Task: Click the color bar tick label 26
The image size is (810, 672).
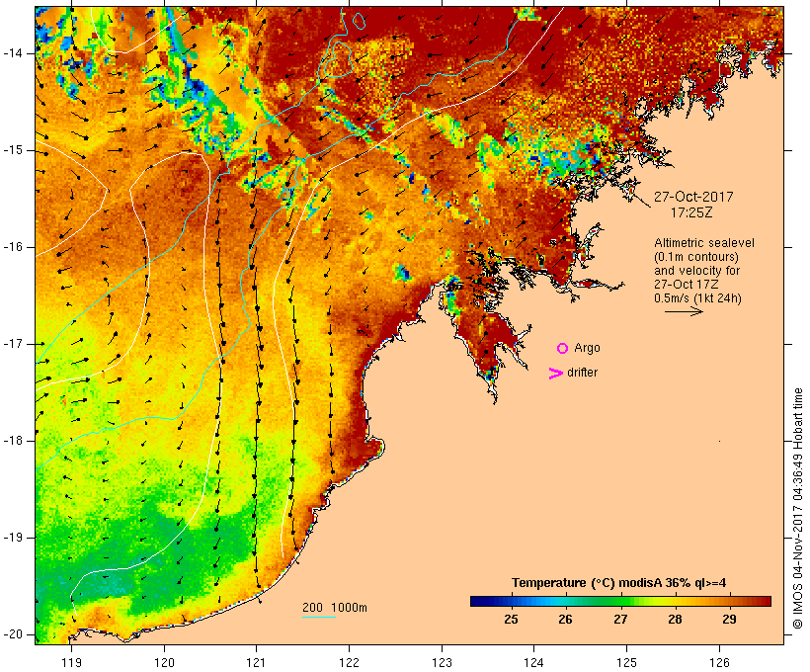Action: (x=566, y=620)
